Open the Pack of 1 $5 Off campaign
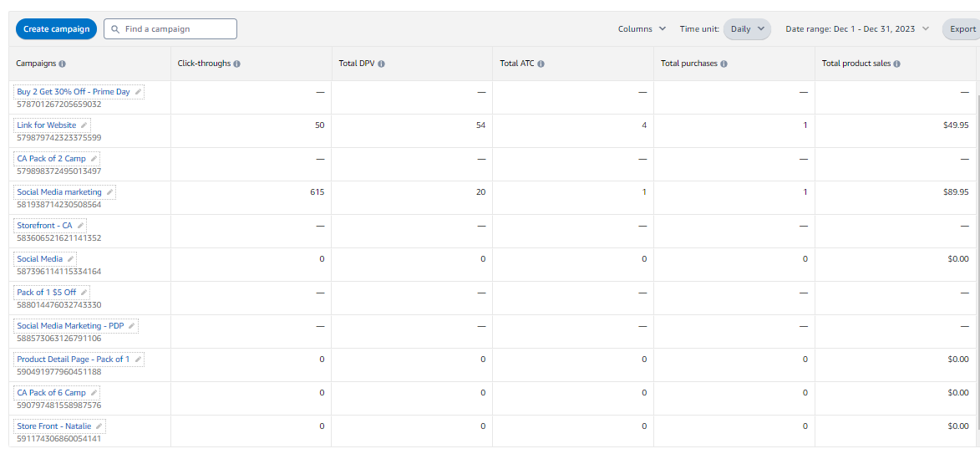Viewport: 980px width, 459px height. (x=46, y=293)
